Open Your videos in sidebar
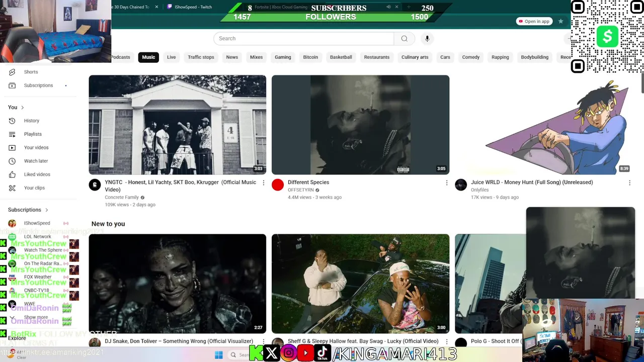Screen dimensions: 644x362 coord(36,148)
